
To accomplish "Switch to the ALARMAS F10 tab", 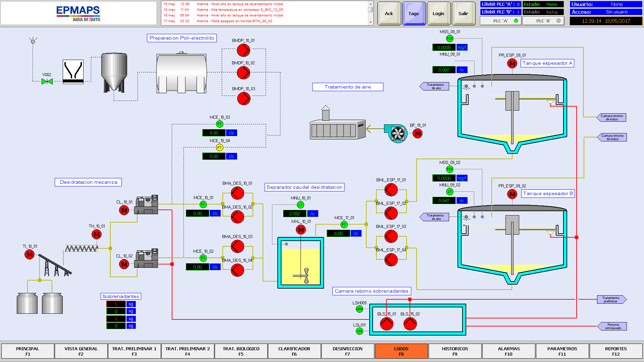I will [508, 351].
